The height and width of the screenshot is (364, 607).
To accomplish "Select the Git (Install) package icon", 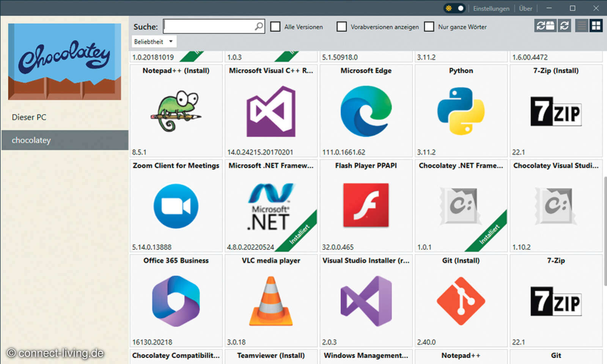I will point(461,301).
